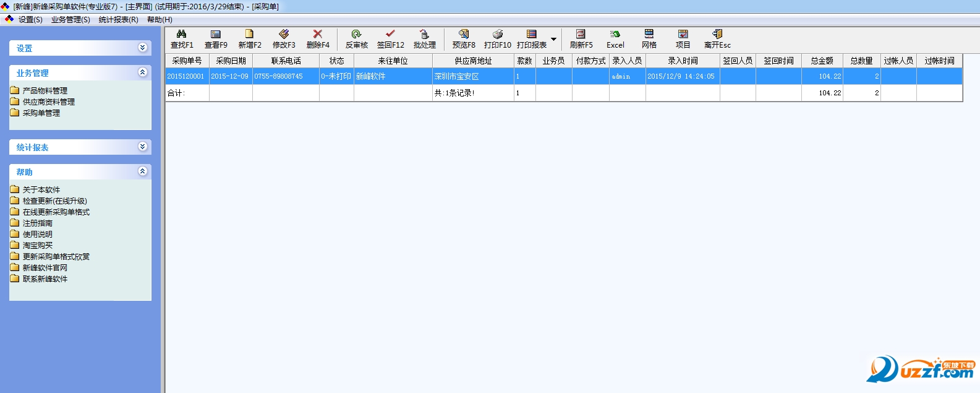
Task: Click the 总金额 column header
Action: [x=822, y=61]
